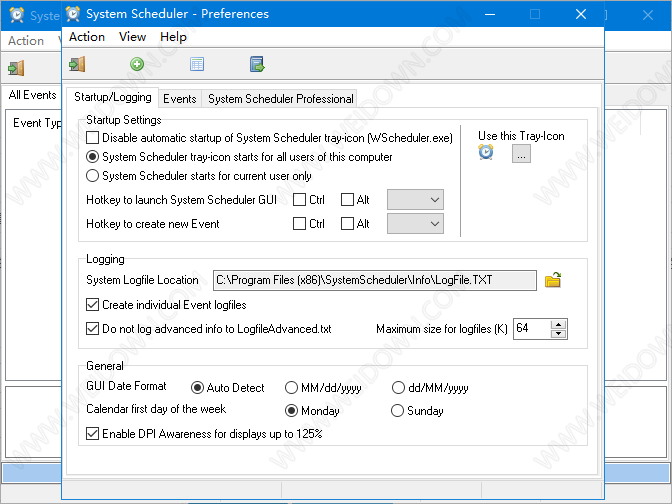The height and width of the screenshot is (504, 672).
Task: Click the alarm clock icon in Preferences title bar
Action: point(73,14)
